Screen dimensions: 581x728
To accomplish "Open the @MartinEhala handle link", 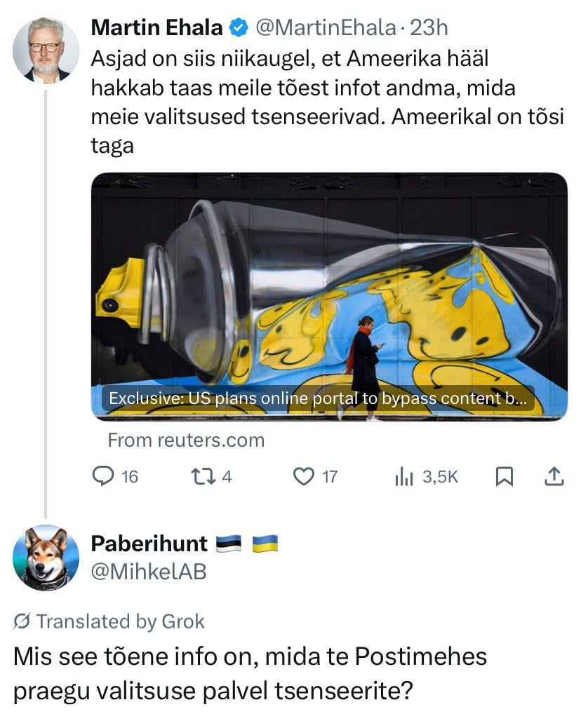I will (x=324, y=28).
